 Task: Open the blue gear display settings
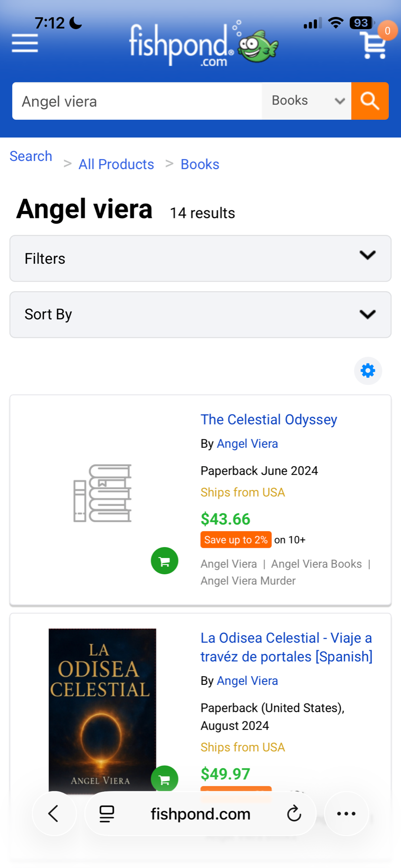coord(368,371)
